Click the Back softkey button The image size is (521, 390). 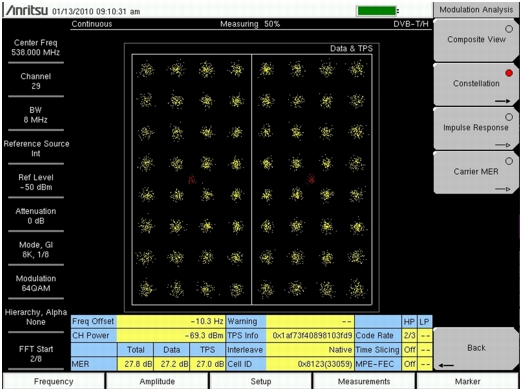(476, 349)
